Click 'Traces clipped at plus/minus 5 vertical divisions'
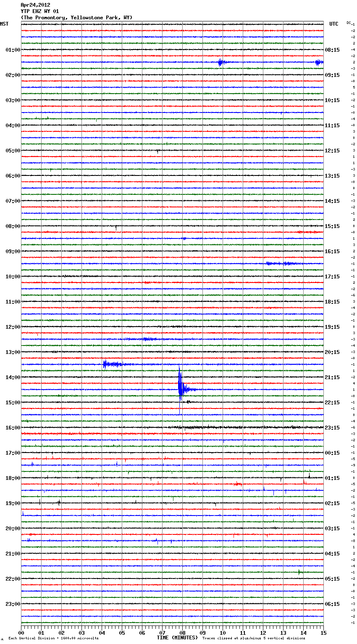357x644 pixels. tap(254, 639)
